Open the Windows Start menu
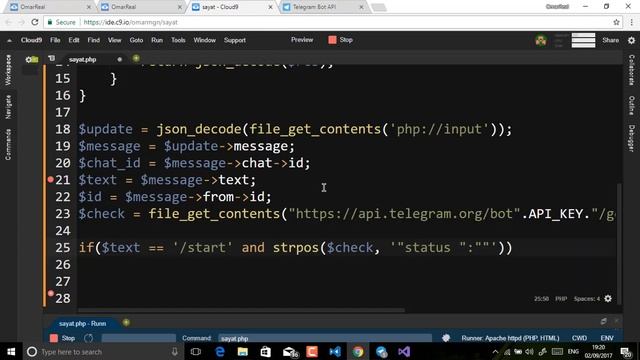The image size is (640, 360). (11, 351)
